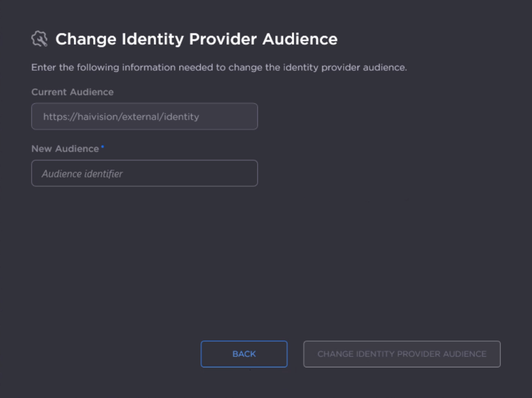Return to previous step with BACK
This screenshot has height=398, width=532.
click(x=243, y=354)
